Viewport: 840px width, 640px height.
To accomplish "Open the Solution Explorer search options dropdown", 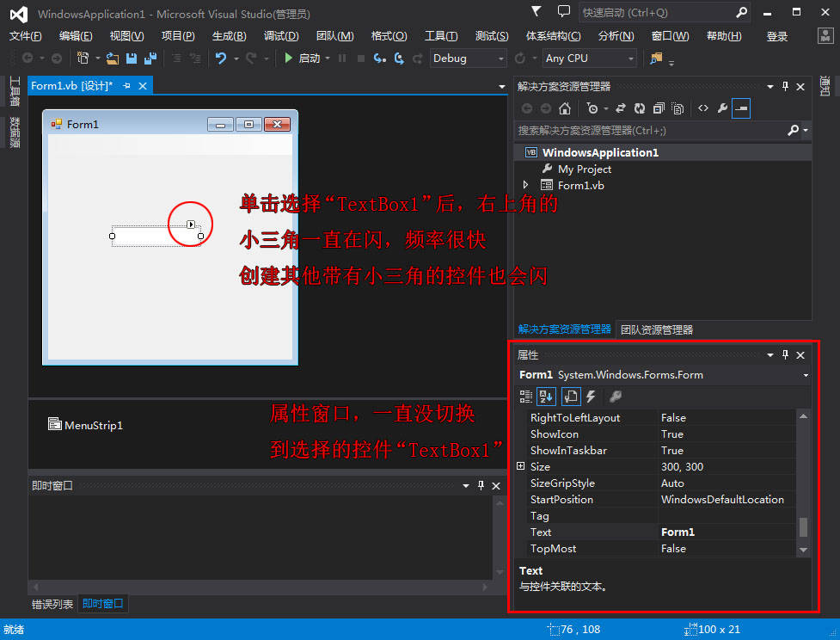I will click(x=805, y=130).
